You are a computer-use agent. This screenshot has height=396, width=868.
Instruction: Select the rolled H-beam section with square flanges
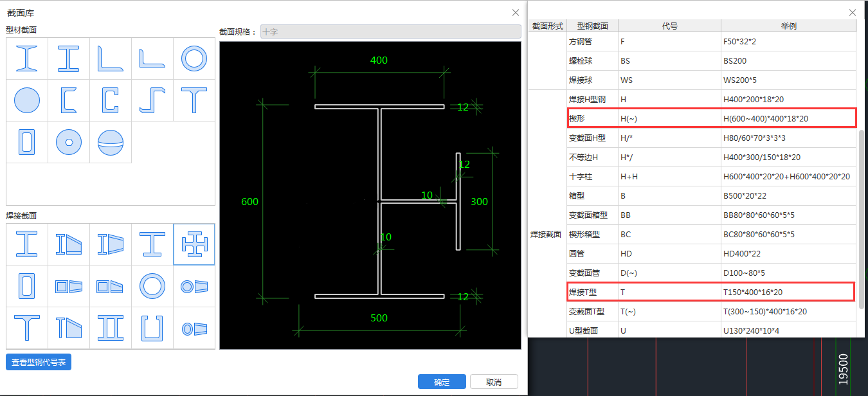click(x=69, y=59)
